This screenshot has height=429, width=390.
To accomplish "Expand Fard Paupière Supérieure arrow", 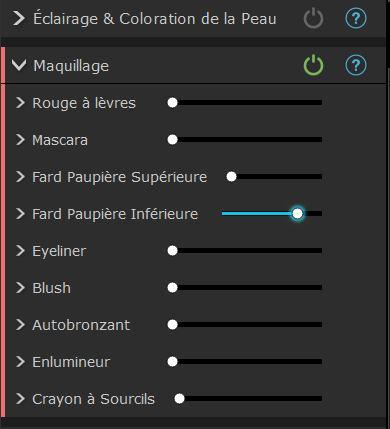I will click(x=20, y=177).
